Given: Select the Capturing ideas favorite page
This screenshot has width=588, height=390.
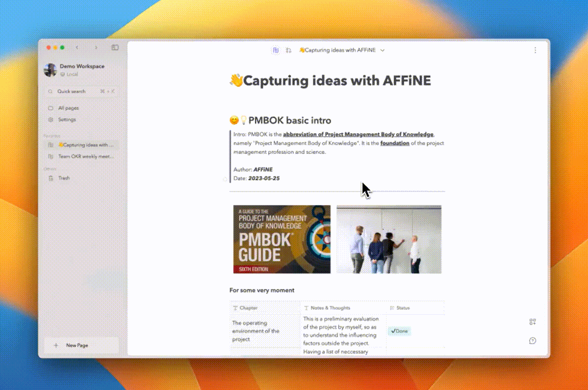Looking at the screenshot, I should tap(81, 145).
